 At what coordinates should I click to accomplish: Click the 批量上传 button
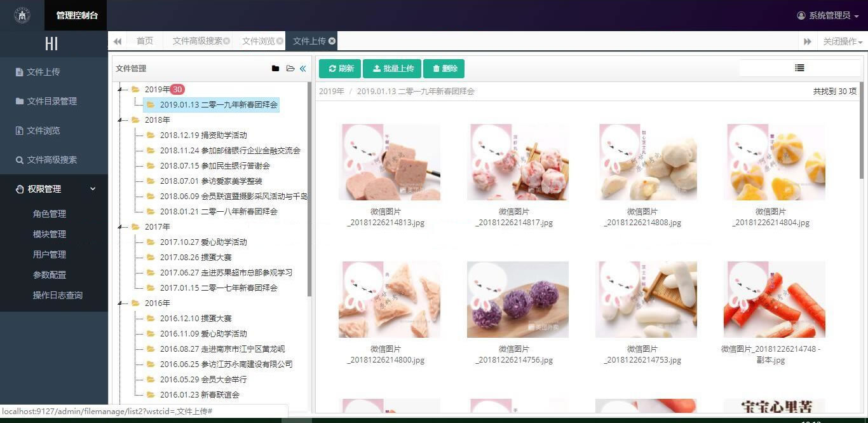point(393,69)
